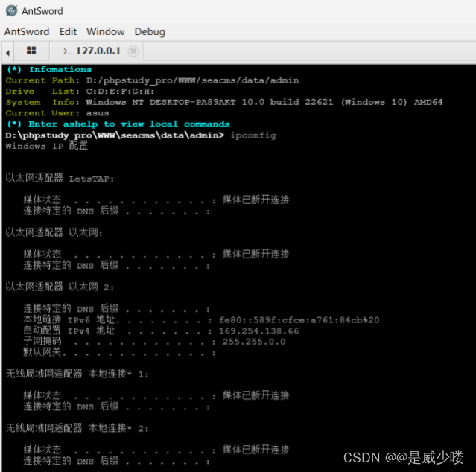The width and height of the screenshot is (476, 472).
Task: Click the '本地连接* 2' wireless adapter heading
Action: (77, 428)
